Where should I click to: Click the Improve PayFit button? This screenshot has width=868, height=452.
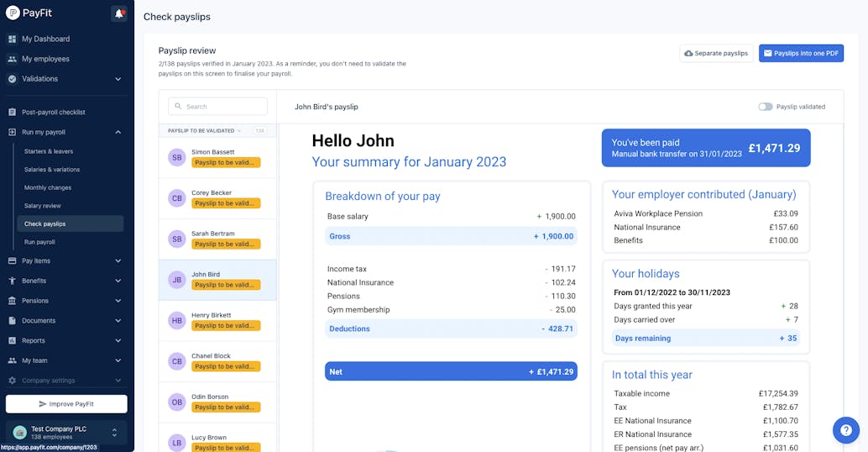(66, 404)
